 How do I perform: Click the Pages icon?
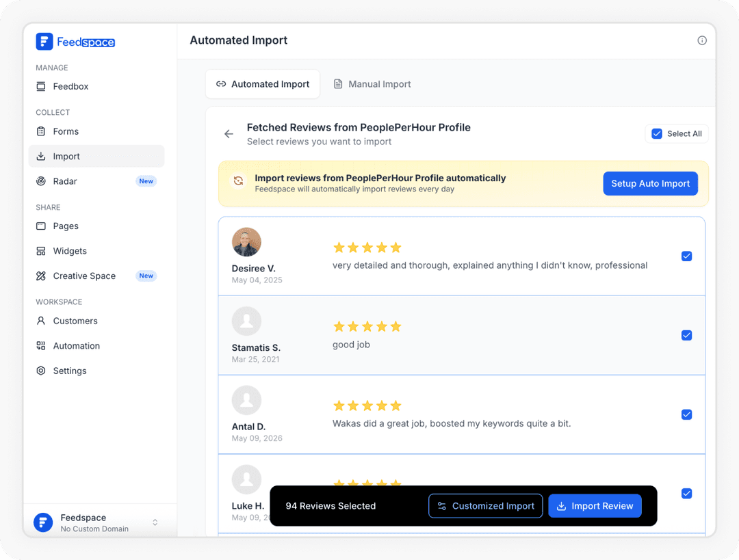pyautogui.click(x=41, y=226)
